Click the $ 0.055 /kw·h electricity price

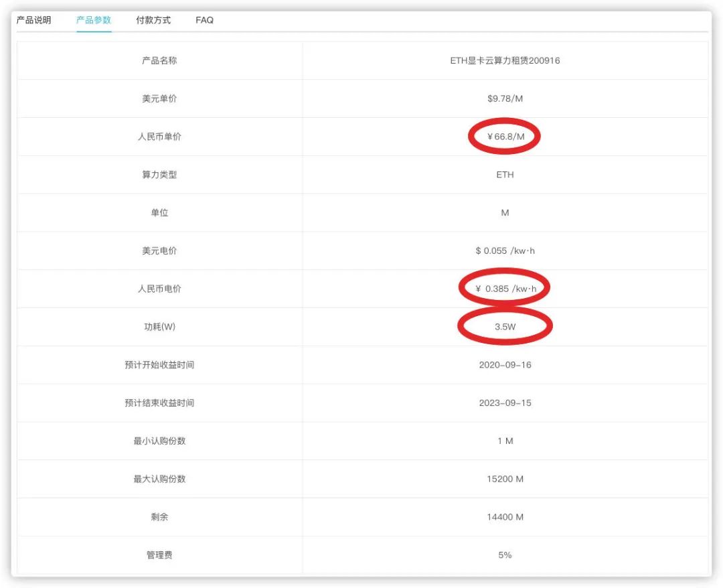coord(505,251)
